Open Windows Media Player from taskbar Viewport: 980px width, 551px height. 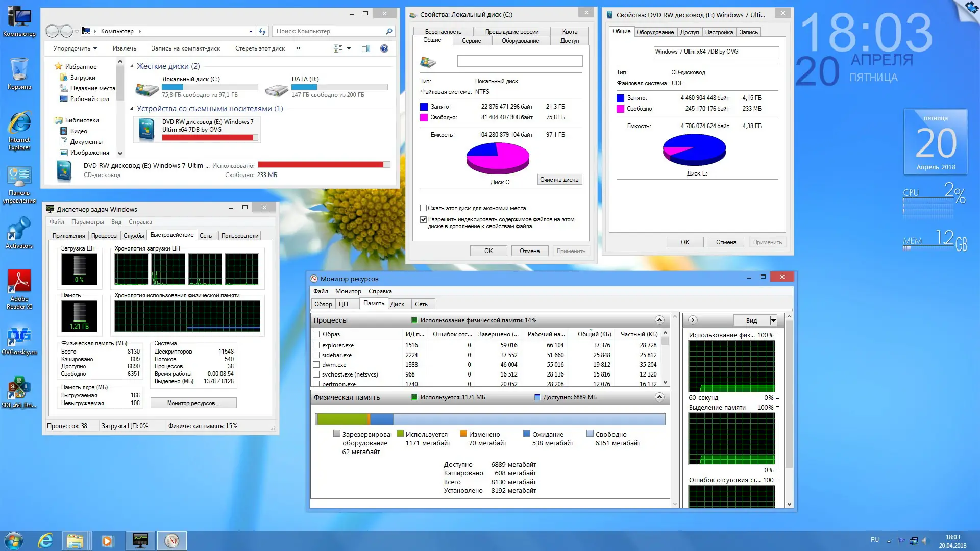107,540
